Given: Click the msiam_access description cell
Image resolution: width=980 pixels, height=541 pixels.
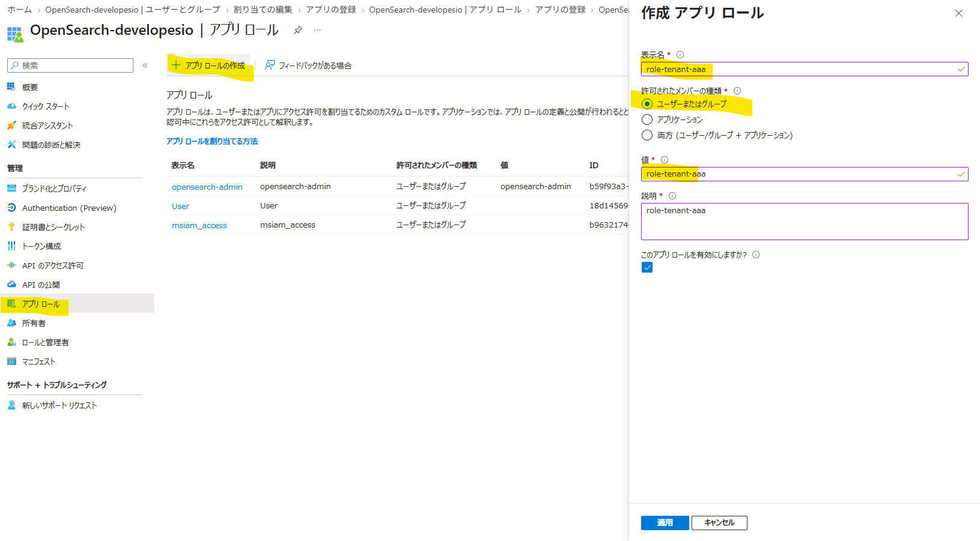Looking at the screenshot, I should click(288, 225).
